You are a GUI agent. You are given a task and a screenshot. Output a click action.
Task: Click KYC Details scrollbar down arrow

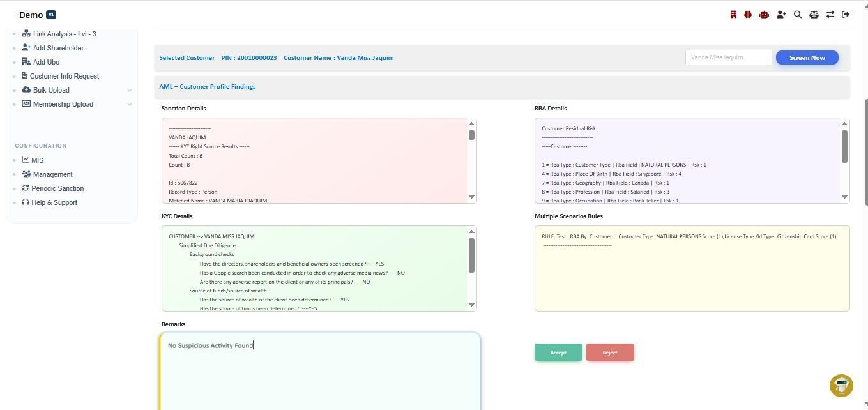(x=472, y=305)
